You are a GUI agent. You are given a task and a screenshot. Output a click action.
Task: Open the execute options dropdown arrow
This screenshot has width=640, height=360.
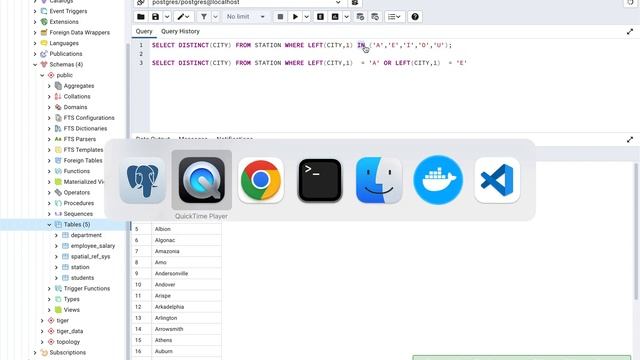point(307,17)
